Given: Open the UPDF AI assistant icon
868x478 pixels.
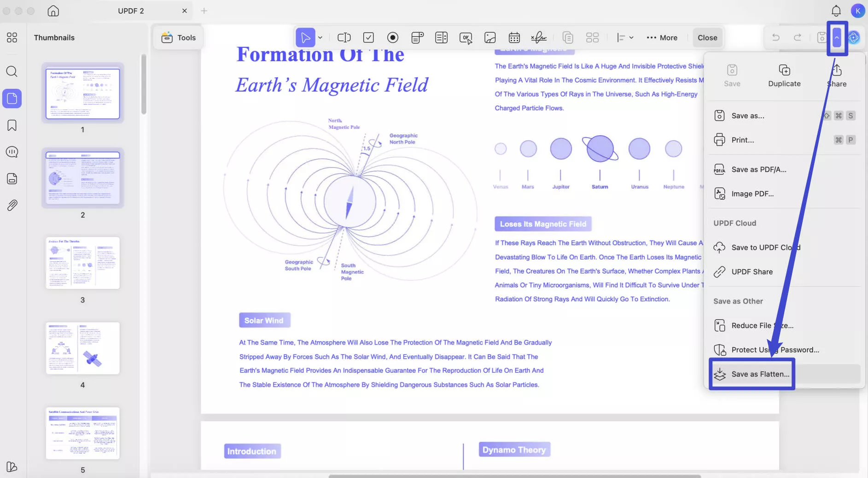Looking at the screenshot, I should (x=854, y=38).
